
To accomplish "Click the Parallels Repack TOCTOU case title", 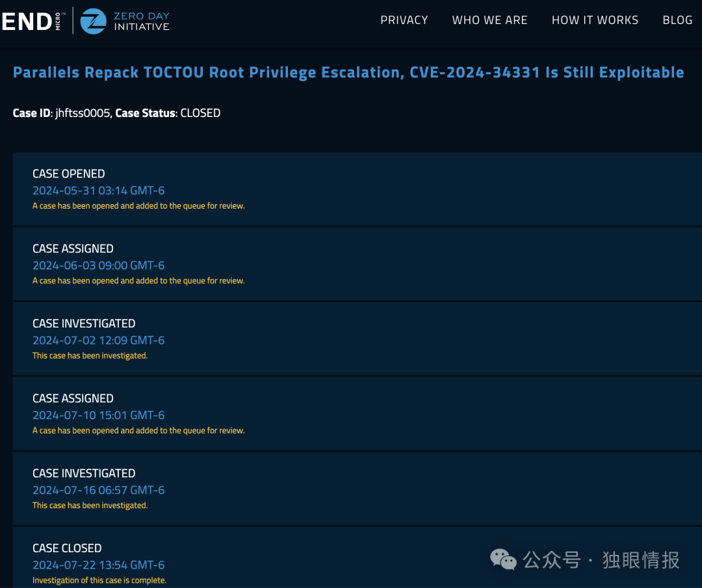I will click(348, 72).
